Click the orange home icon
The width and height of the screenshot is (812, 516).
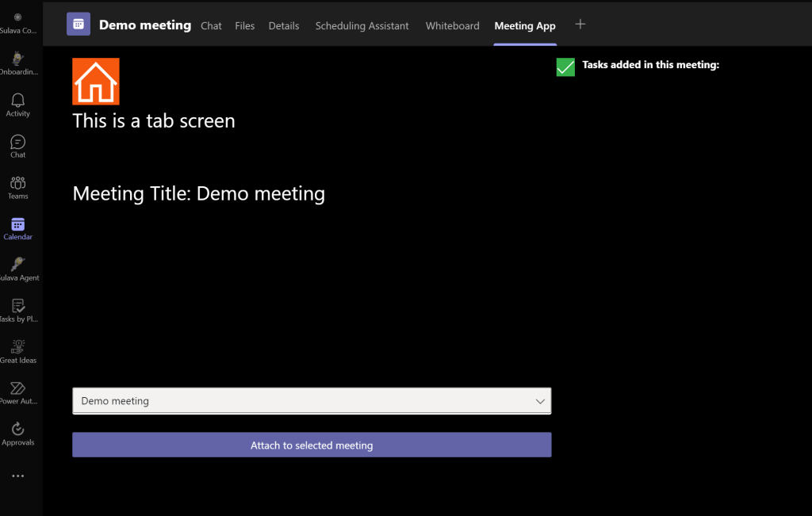96,81
